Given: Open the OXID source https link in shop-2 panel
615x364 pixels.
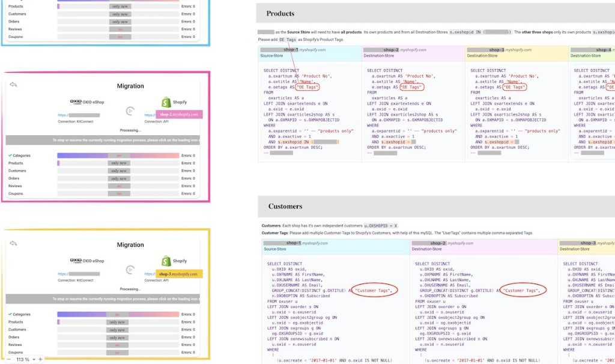Looking at the screenshot, I should (79, 115).
